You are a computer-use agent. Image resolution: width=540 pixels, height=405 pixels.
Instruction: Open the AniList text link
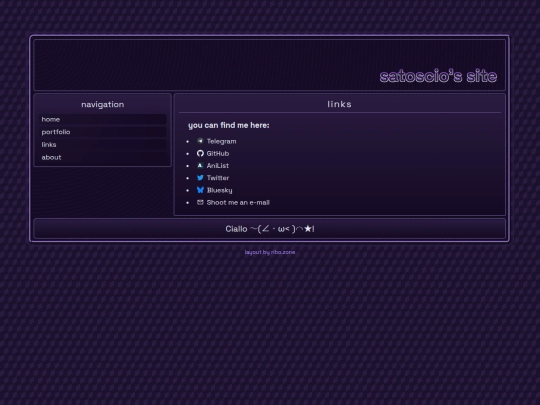click(218, 166)
